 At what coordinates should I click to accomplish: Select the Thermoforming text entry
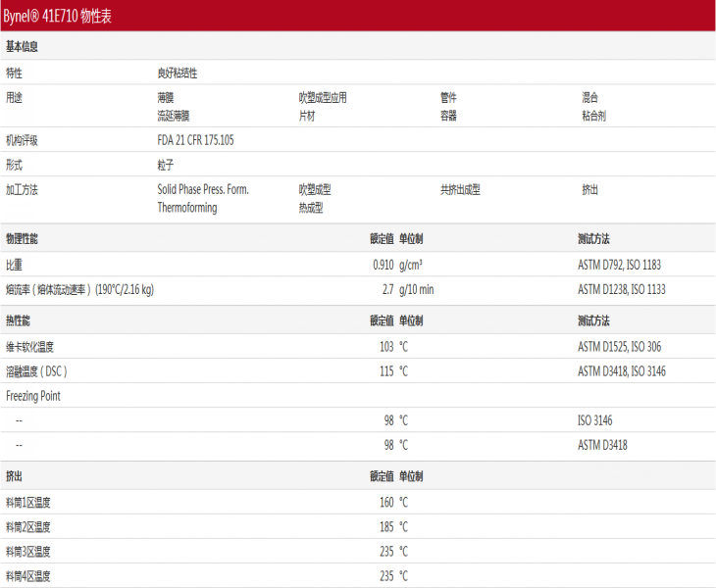[x=187, y=208]
